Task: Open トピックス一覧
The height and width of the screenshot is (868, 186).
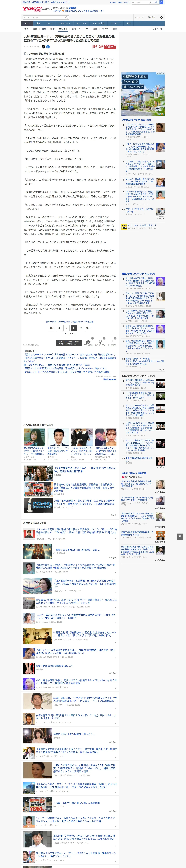Action: (x=155, y=29)
